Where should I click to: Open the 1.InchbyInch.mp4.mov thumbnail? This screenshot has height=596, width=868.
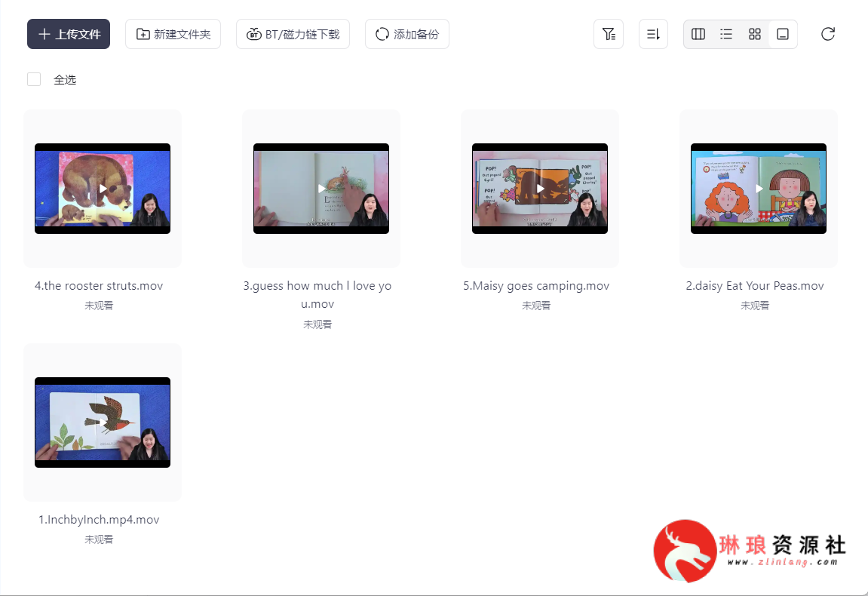point(103,422)
